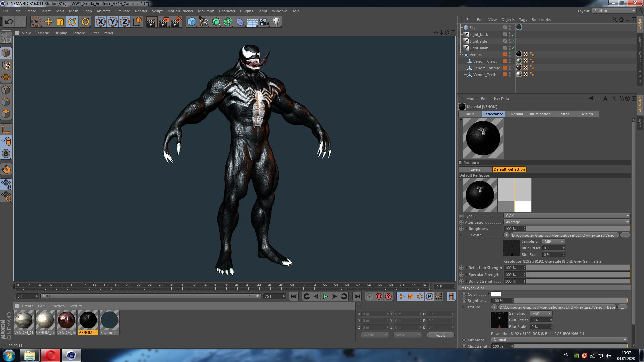
Task: Click the Undo arrow icon
Action: tap(9, 22)
